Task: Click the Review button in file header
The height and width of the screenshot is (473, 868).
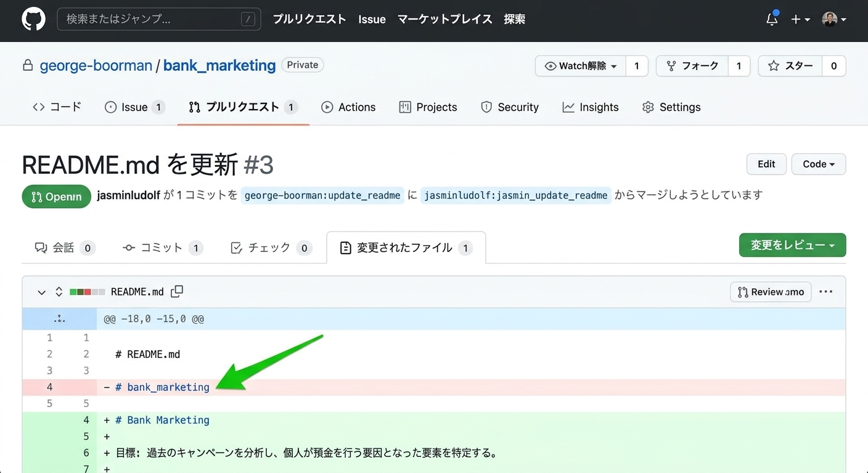Action: [x=771, y=292]
